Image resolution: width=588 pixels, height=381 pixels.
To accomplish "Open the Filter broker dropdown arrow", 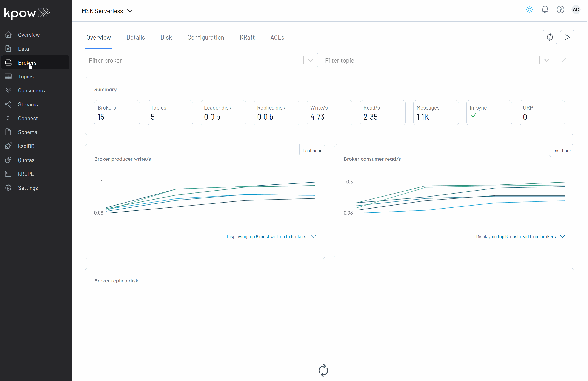I will [311, 60].
